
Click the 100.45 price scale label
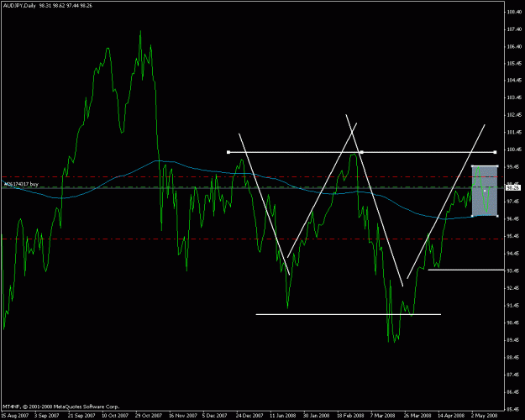pos(514,150)
